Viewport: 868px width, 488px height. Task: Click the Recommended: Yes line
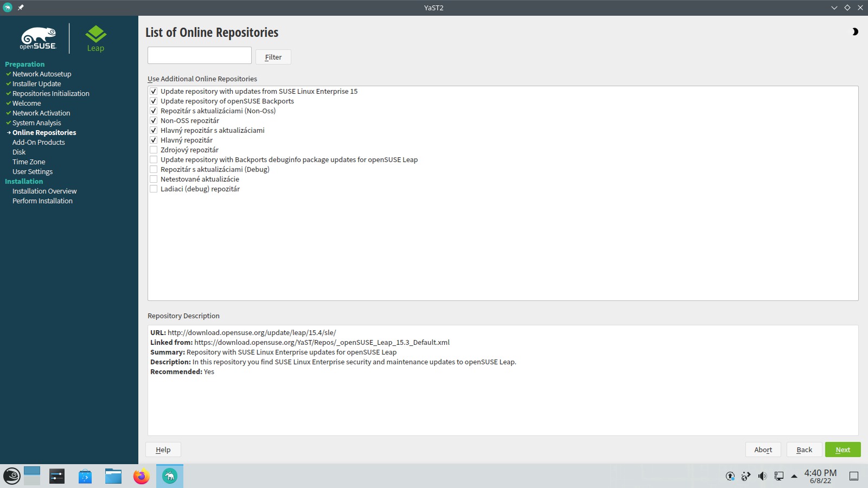pyautogui.click(x=182, y=371)
